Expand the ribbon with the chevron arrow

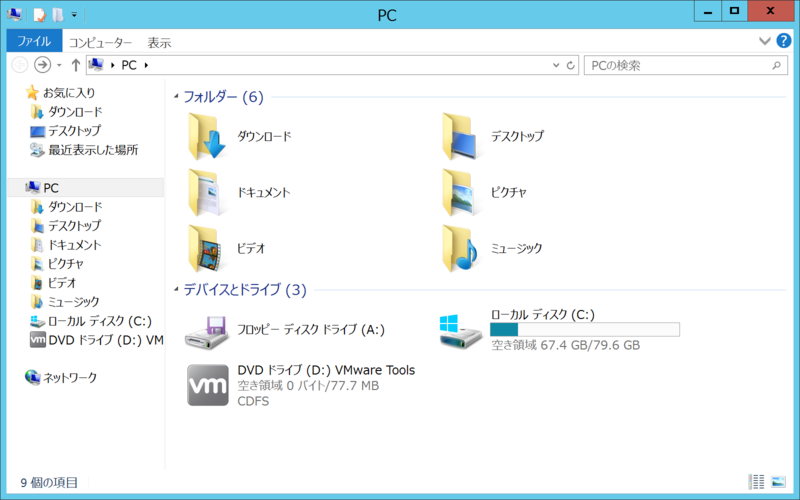[764, 41]
